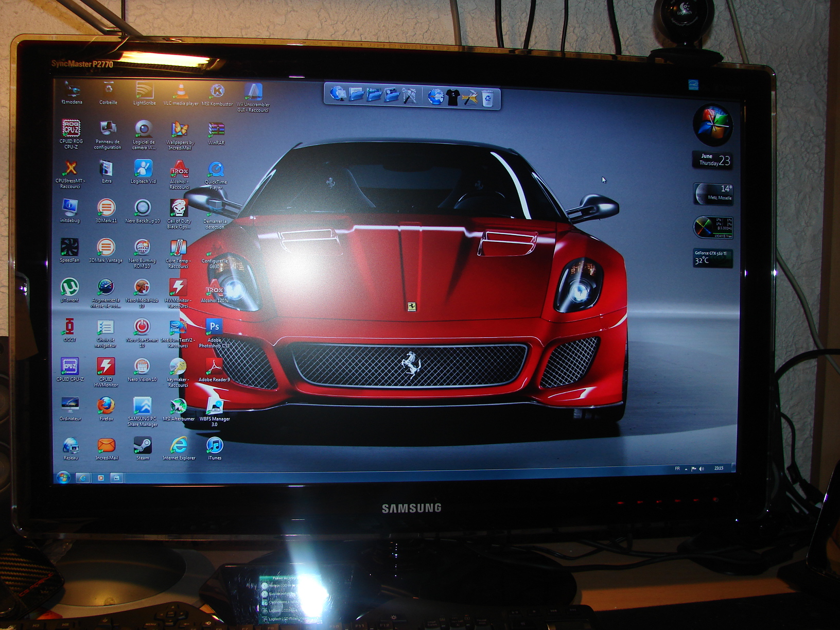The height and width of the screenshot is (630, 840).
Task: Open the FR language selector in the taskbar
Action: click(677, 468)
